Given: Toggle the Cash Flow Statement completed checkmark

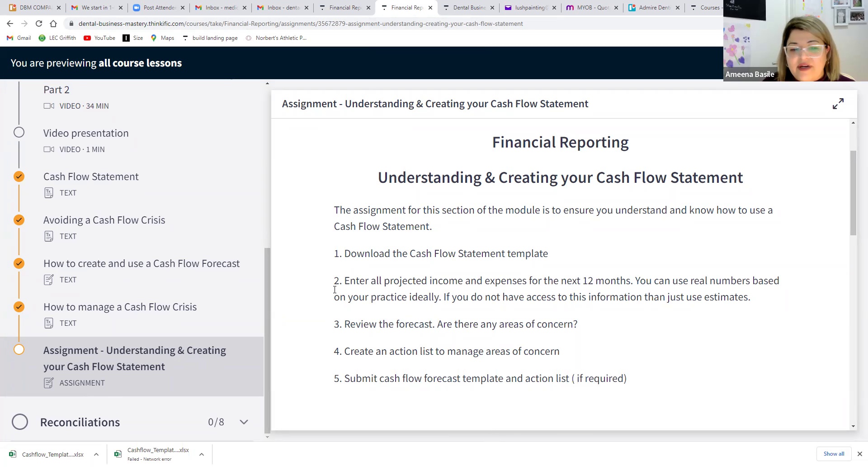Looking at the screenshot, I should click(x=19, y=176).
